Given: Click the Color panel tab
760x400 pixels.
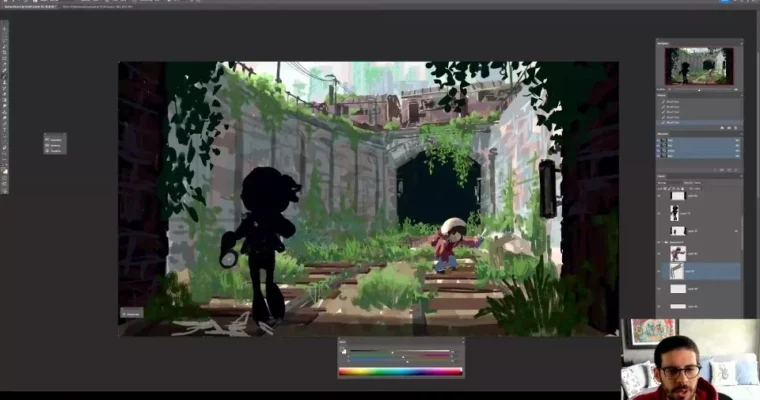Looking at the screenshot, I should point(343,342).
